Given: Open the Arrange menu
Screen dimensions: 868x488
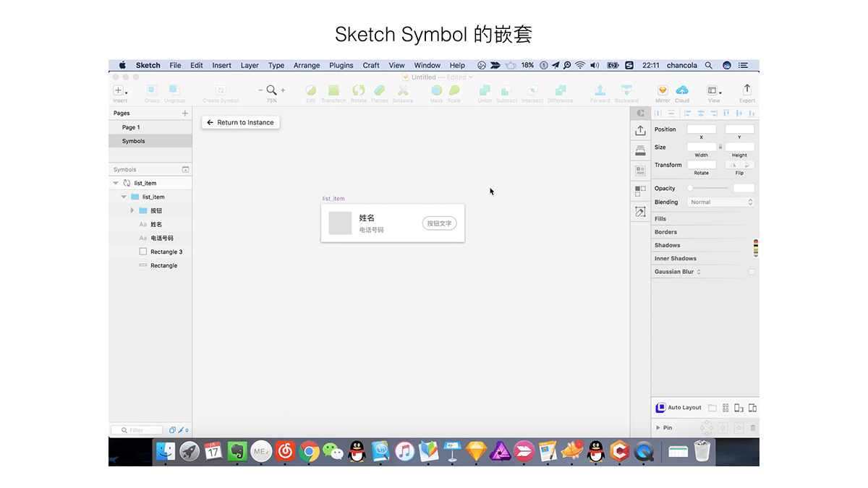Looking at the screenshot, I should coord(307,65).
